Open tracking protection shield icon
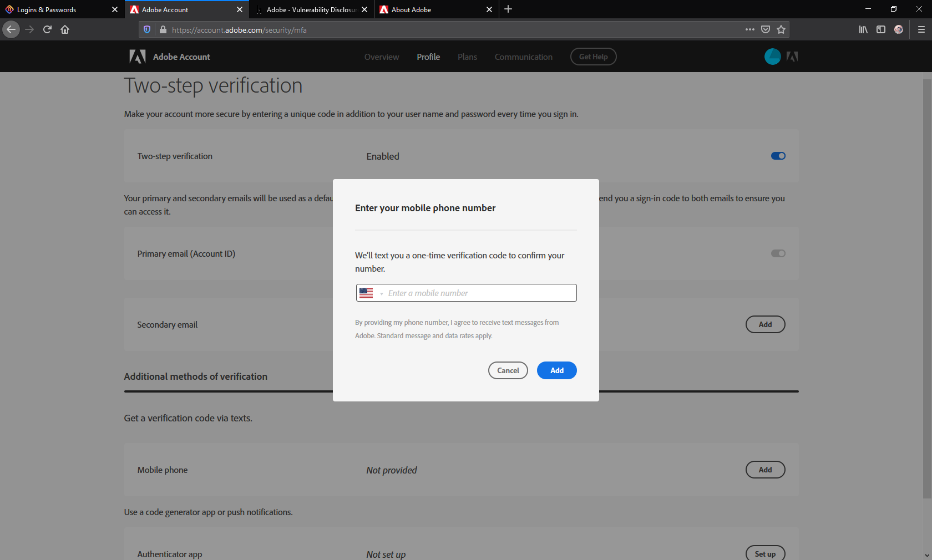Viewport: 932px width, 560px height. (x=147, y=29)
